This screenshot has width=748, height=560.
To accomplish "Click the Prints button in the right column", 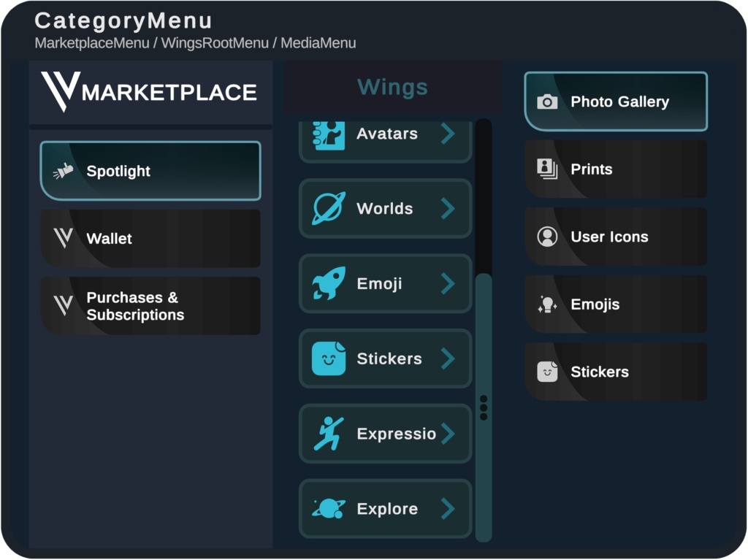I will (x=616, y=169).
